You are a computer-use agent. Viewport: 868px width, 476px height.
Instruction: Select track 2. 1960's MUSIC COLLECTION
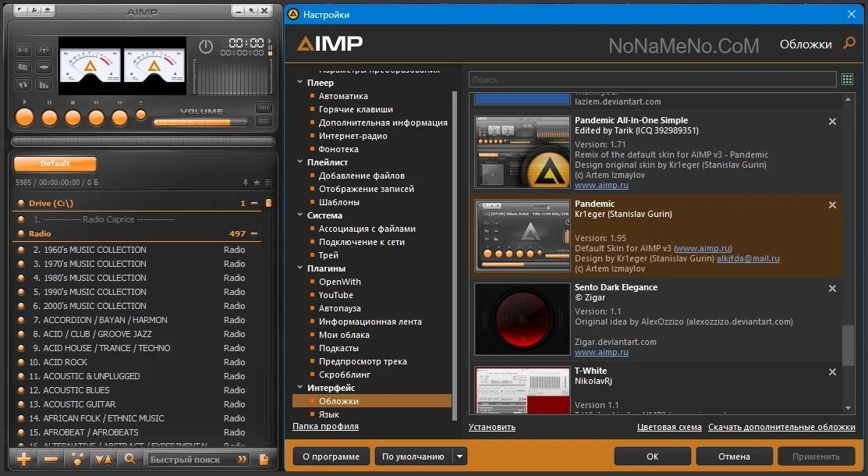(x=138, y=250)
